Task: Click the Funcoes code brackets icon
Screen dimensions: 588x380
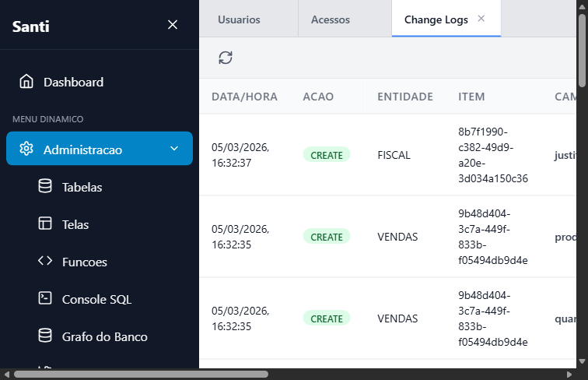Action: click(x=45, y=261)
